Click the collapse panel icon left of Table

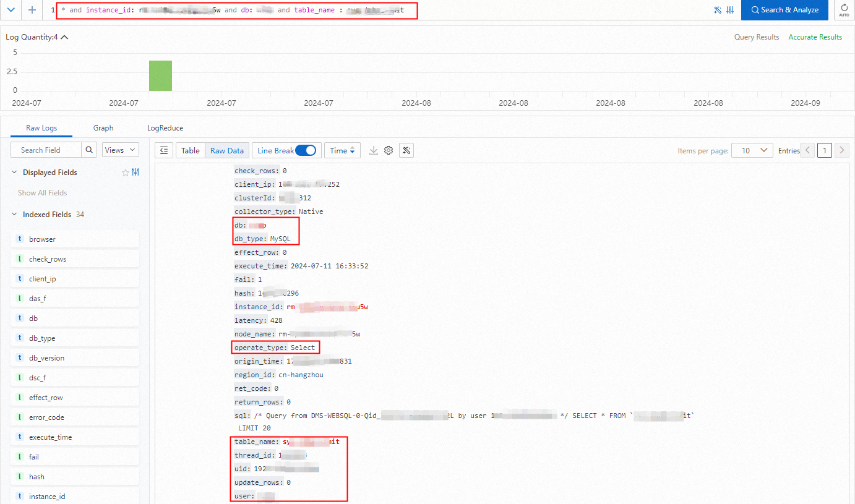pos(163,150)
